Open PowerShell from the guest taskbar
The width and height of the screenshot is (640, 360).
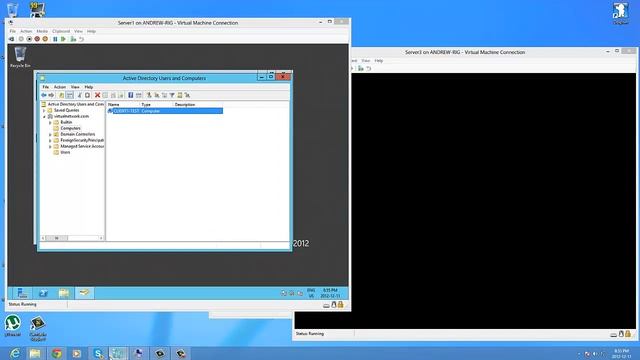click(x=43, y=293)
